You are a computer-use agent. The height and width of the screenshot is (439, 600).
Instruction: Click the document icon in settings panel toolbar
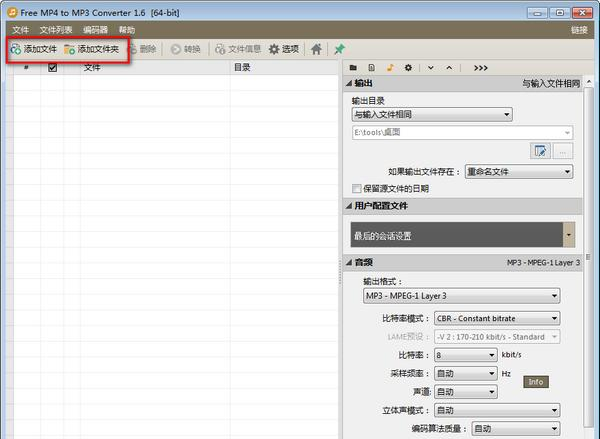tap(371, 68)
